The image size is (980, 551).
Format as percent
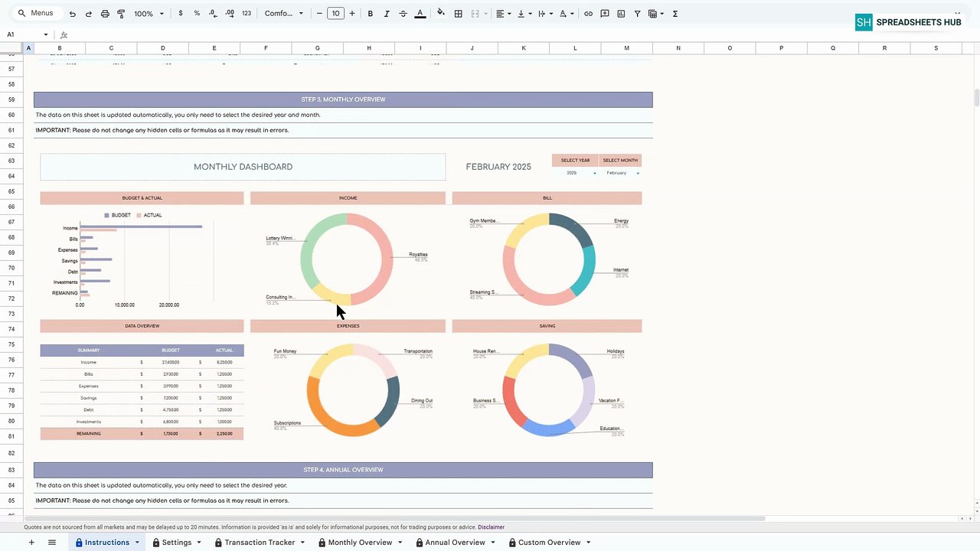click(x=197, y=14)
